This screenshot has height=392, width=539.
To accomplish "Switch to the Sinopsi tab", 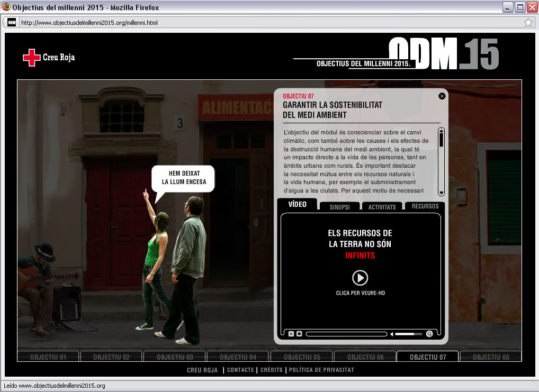I will 339,207.
